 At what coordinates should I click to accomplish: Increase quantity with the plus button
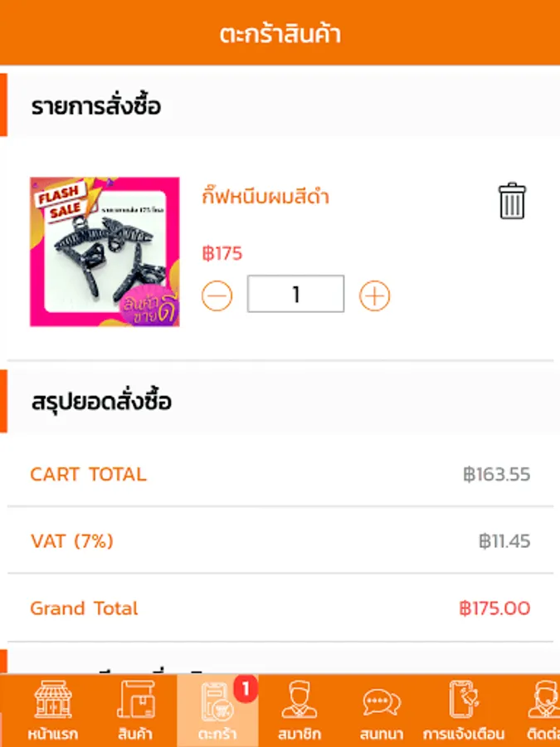(x=374, y=295)
